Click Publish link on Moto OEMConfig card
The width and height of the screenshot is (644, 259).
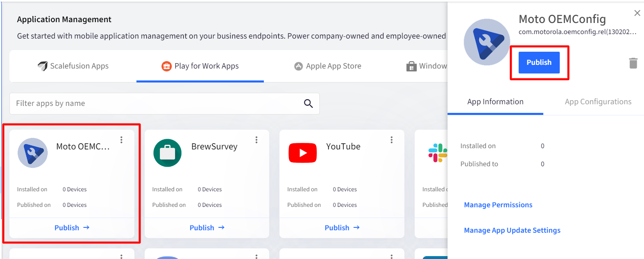[72, 228]
